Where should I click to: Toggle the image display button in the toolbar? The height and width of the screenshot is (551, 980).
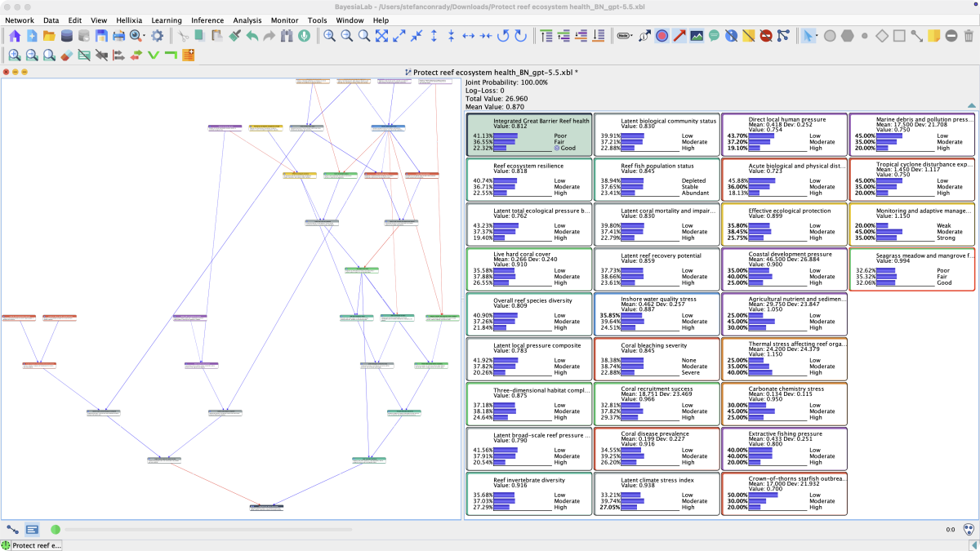point(697,36)
